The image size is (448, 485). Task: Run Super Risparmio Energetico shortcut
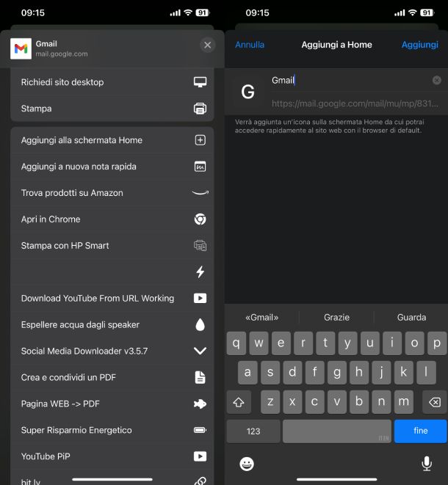click(112, 430)
